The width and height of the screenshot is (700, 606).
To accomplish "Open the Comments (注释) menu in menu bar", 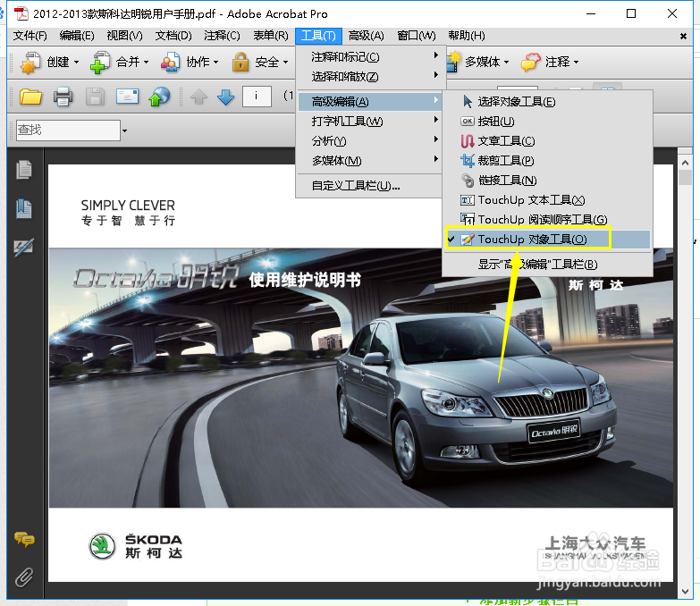I will tap(222, 36).
